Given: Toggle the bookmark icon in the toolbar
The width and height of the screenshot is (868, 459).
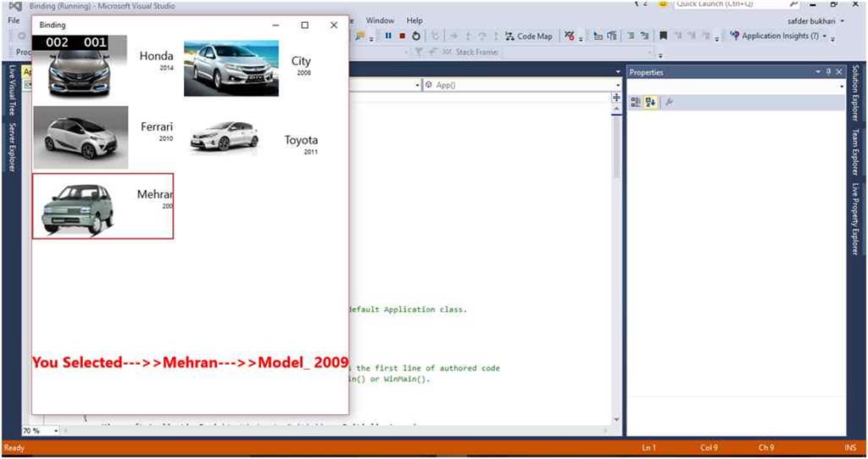Looking at the screenshot, I should [664, 36].
